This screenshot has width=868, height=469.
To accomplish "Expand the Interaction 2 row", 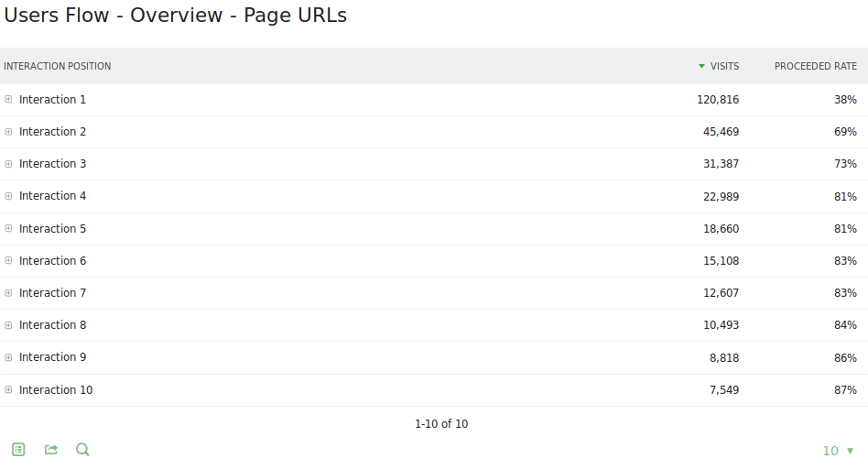I will pos(8,132).
